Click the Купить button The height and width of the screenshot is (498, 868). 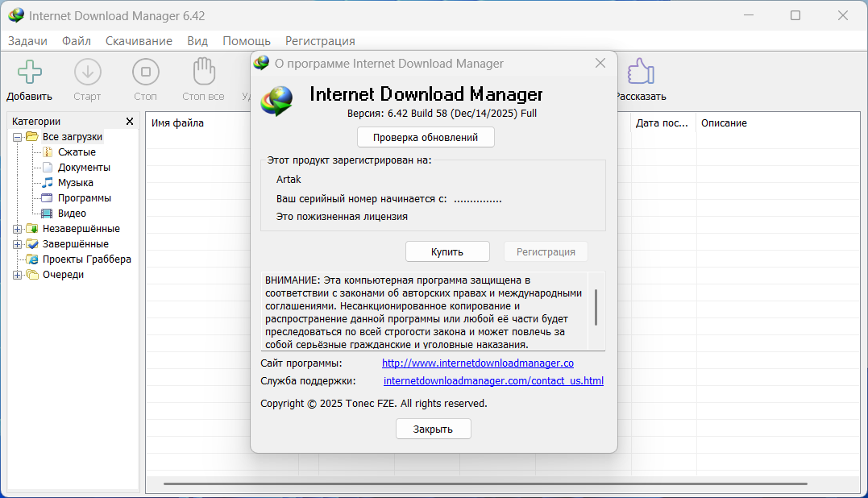click(x=447, y=251)
